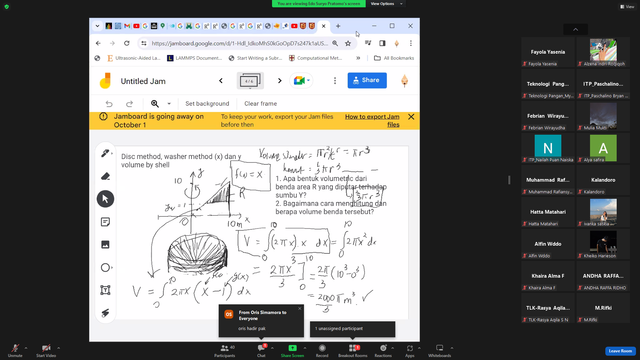
Task: Go to next Jamboard frame
Action: click(280, 81)
